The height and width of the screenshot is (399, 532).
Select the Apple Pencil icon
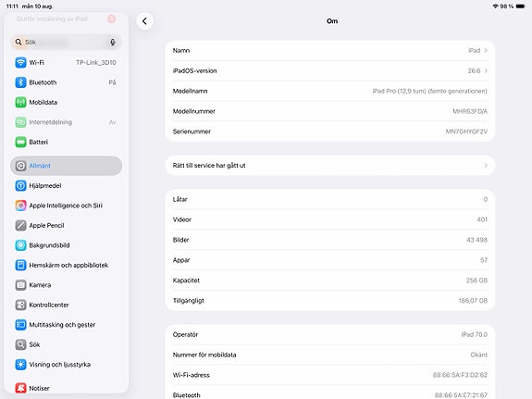[x=20, y=225]
